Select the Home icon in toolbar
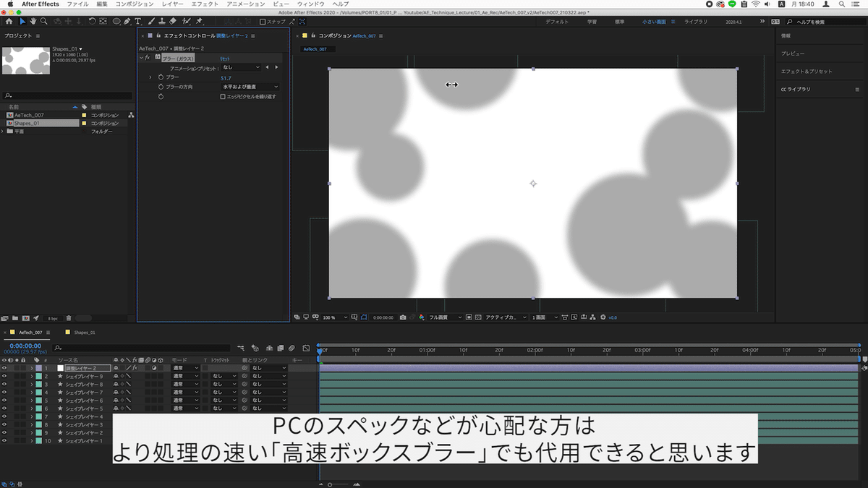 10,22
